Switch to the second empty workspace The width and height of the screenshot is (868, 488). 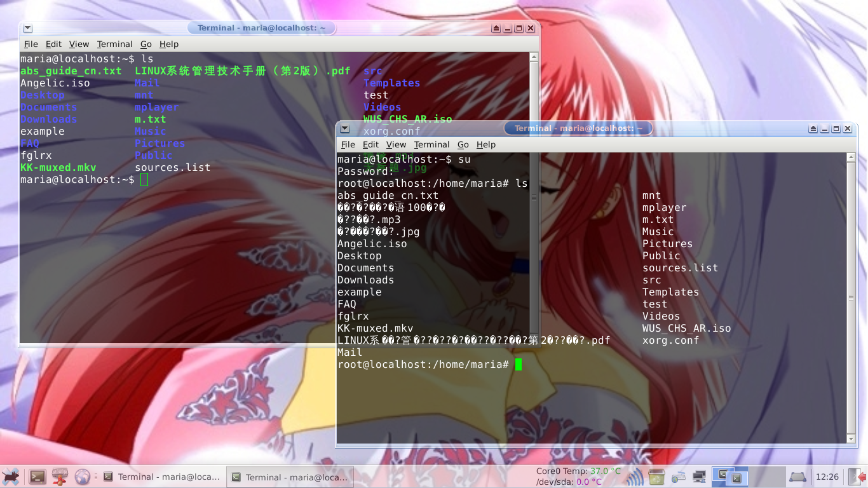click(767, 476)
